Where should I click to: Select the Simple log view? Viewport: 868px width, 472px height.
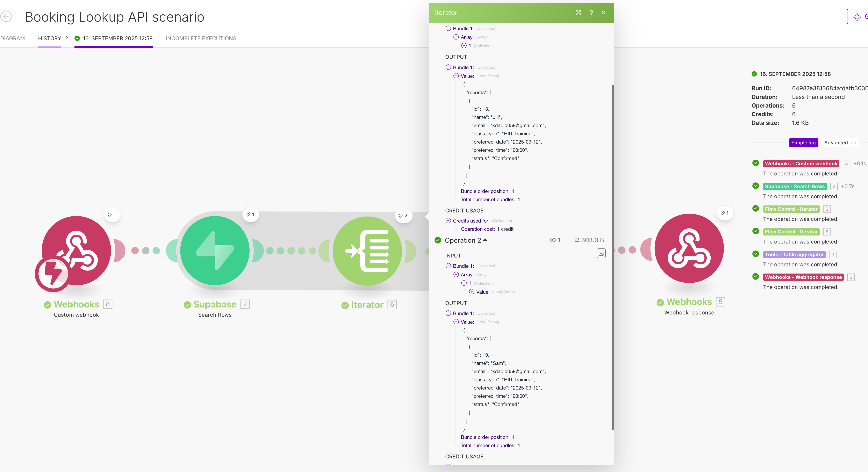click(803, 143)
